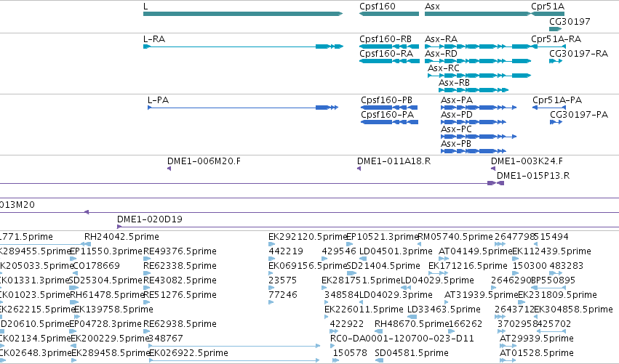Click the DME1-015P13.R label

click(533, 176)
